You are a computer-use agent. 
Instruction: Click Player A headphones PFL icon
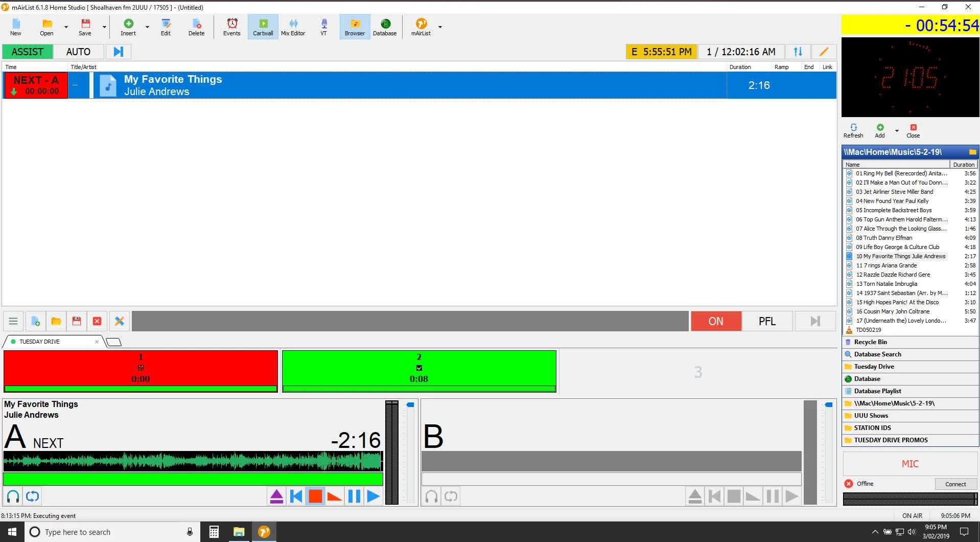(13, 496)
